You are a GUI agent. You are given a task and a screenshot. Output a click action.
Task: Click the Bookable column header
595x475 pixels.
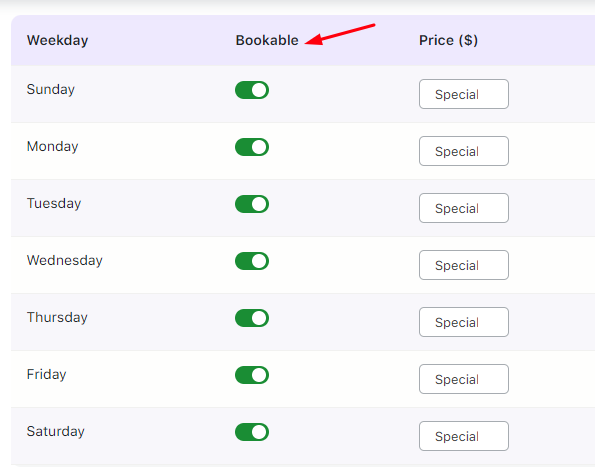267,40
